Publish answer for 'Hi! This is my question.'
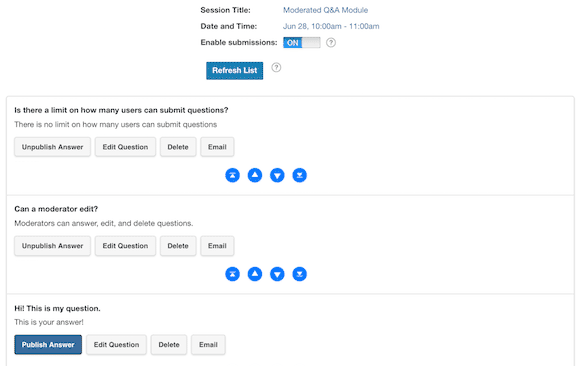 (x=48, y=345)
